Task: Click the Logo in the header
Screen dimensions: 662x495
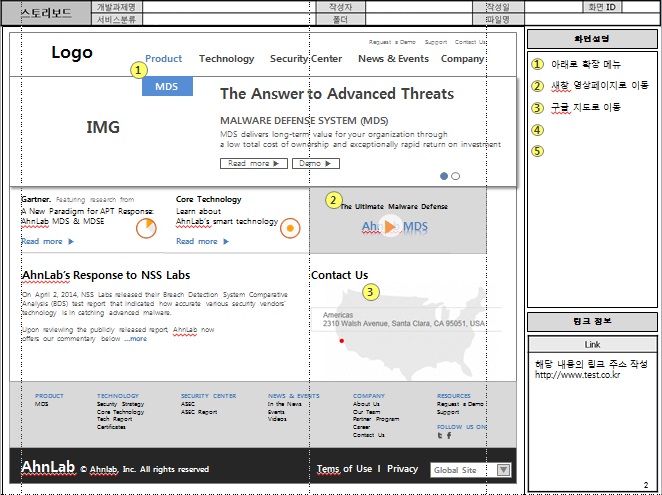Action: point(72,52)
